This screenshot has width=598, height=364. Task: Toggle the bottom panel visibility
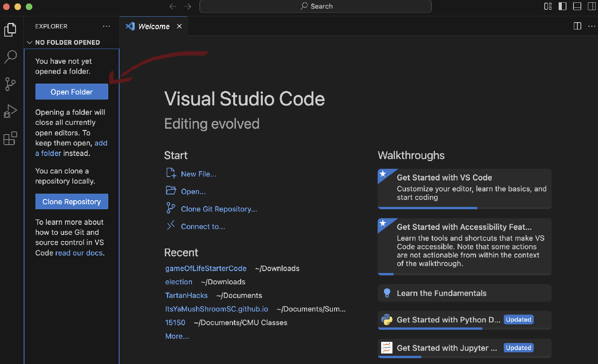(x=577, y=6)
